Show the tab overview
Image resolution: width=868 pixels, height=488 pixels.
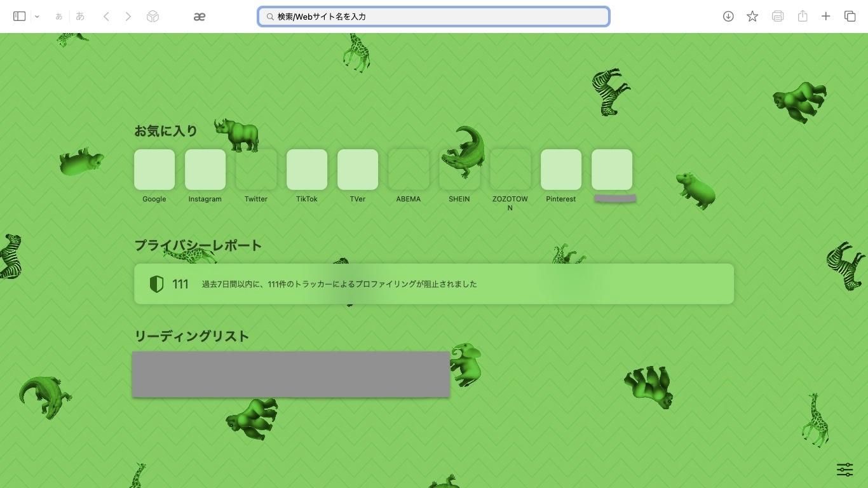click(x=850, y=17)
